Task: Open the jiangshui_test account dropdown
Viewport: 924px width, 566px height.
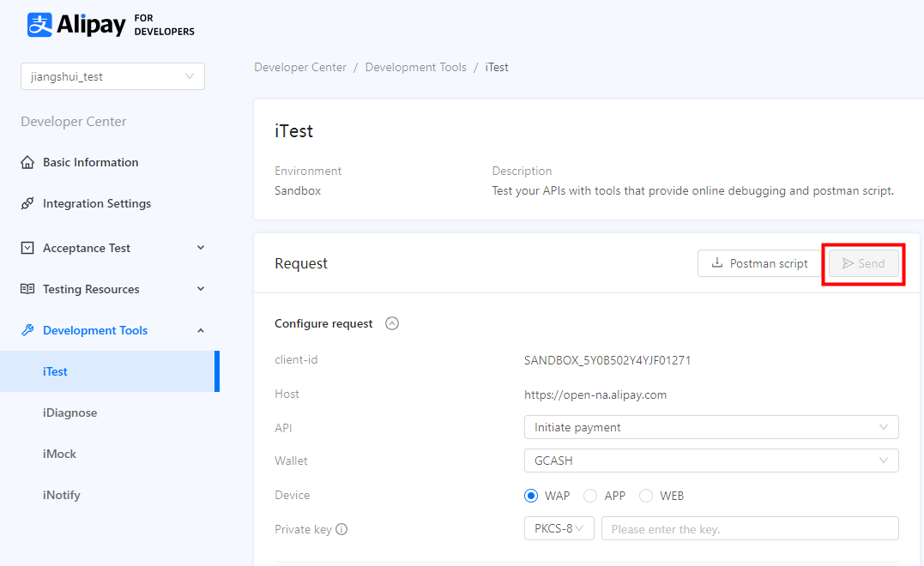Action: pos(112,76)
